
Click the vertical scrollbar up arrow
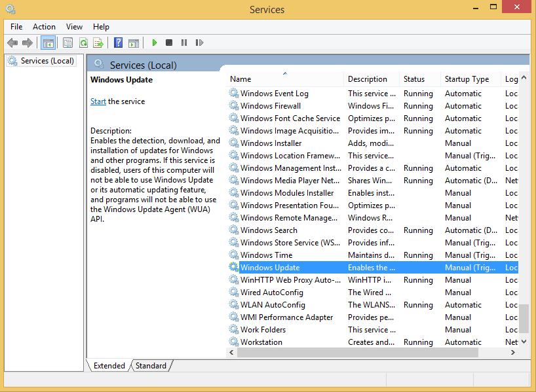click(x=524, y=78)
